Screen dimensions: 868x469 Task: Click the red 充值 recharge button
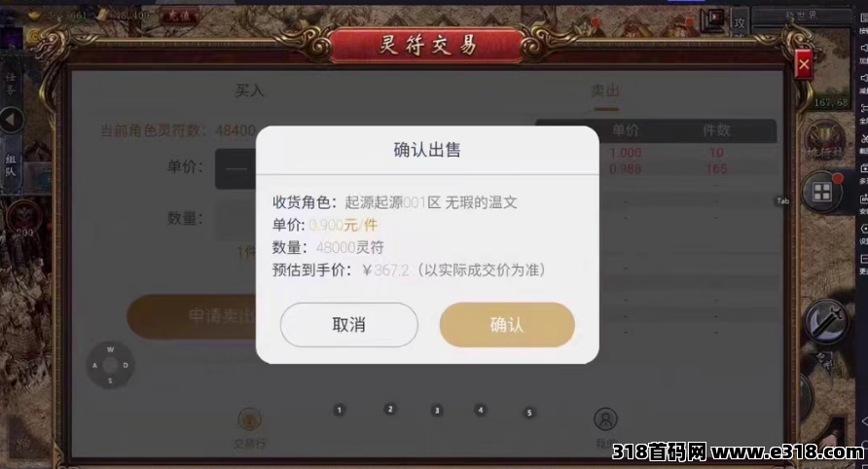point(179,17)
